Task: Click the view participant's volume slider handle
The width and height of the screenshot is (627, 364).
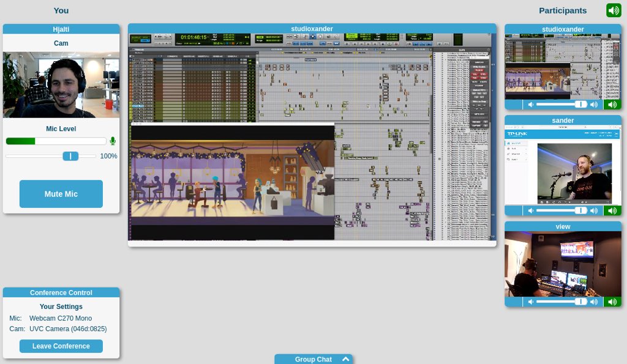Action: pos(580,301)
